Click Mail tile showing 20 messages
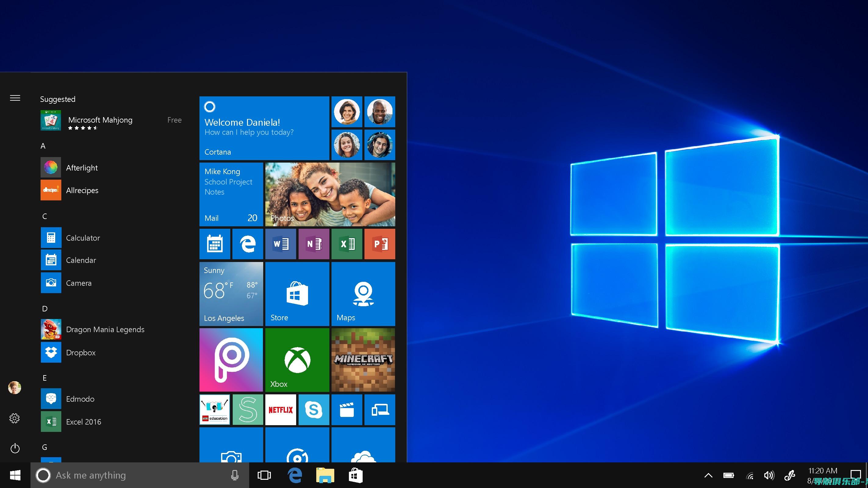Image resolution: width=868 pixels, height=488 pixels. pyautogui.click(x=231, y=194)
